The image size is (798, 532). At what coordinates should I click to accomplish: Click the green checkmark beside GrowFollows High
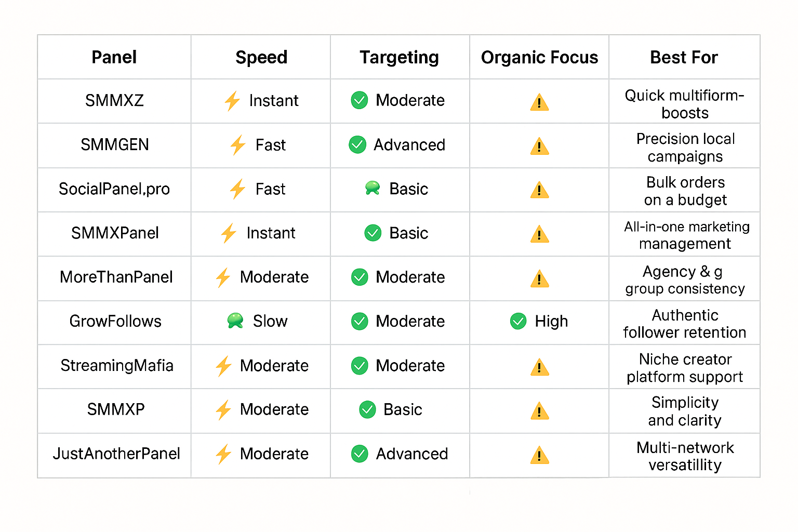[x=518, y=321]
